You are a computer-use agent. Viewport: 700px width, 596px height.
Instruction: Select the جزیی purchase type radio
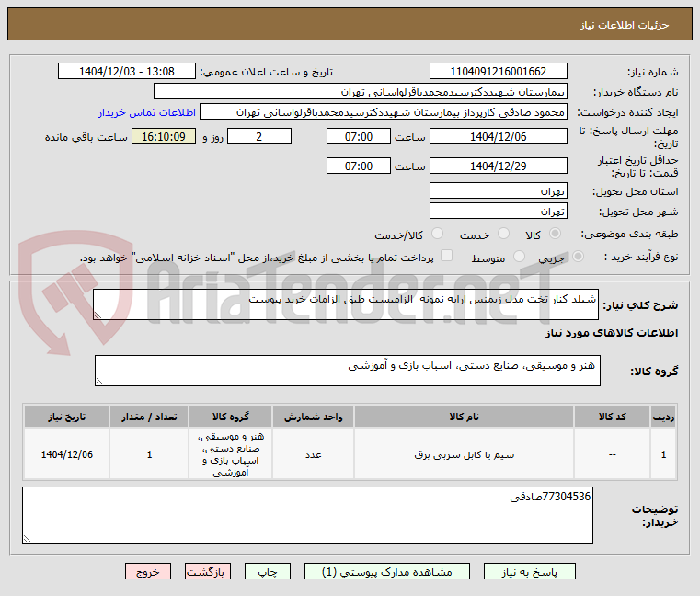579,257
